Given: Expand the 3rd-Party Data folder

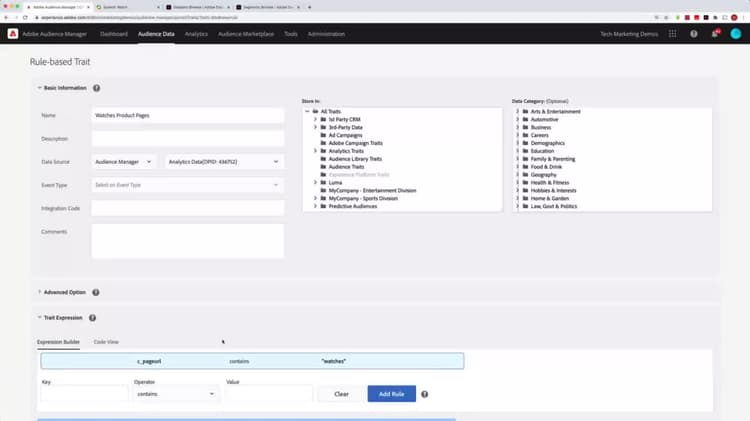Looking at the screenshot, I should tap(315, 127).
